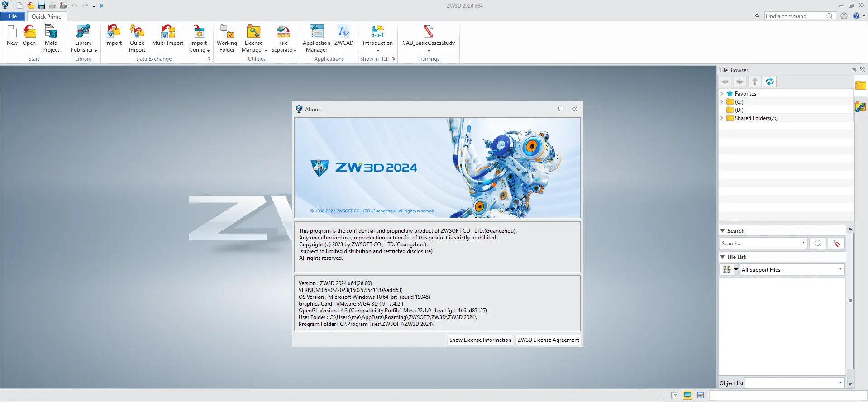Image resolution: width=868 pixels, height=402 pixels.
Task: Click the File Browser Search input field
Action: point(760,243)
